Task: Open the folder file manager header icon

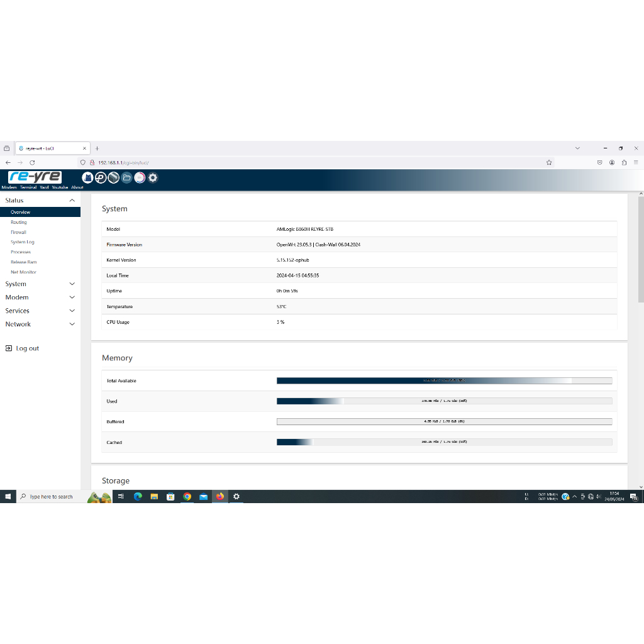Action: (x=126, y=178)
